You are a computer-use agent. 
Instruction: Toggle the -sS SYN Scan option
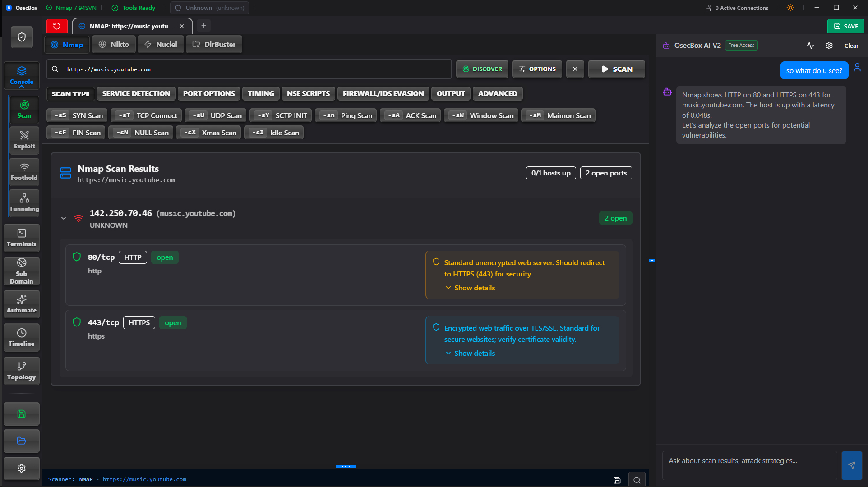click(x=77, y=115)
